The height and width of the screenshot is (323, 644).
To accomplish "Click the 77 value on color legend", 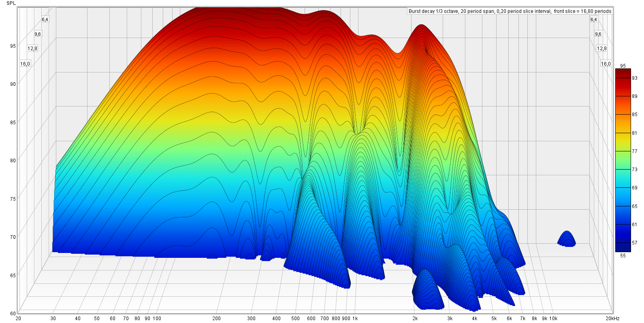I will tap(635, 151).
